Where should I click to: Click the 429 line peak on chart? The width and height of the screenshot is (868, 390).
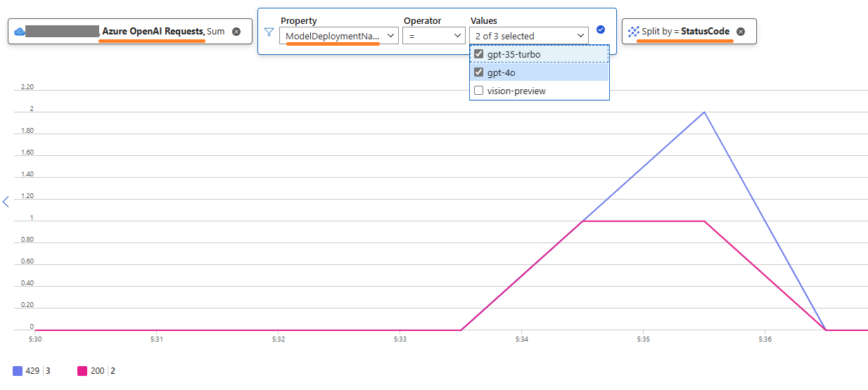tap(704, 112)
